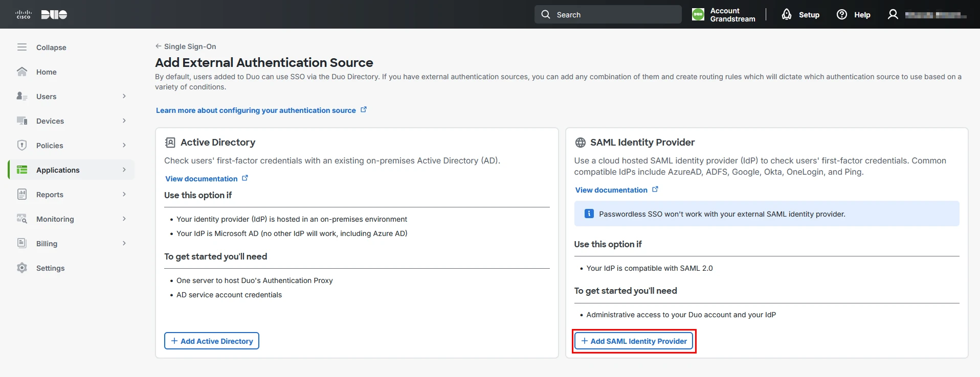The image size is (980, 377).
Task: Click the Settings gear icon
Action: click(x=22, y=268)
